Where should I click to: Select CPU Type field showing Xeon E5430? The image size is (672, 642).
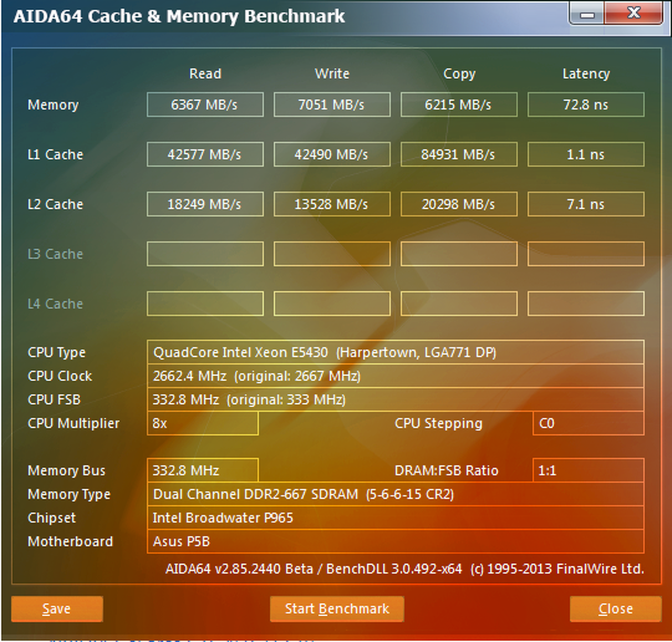click(395, 352)
